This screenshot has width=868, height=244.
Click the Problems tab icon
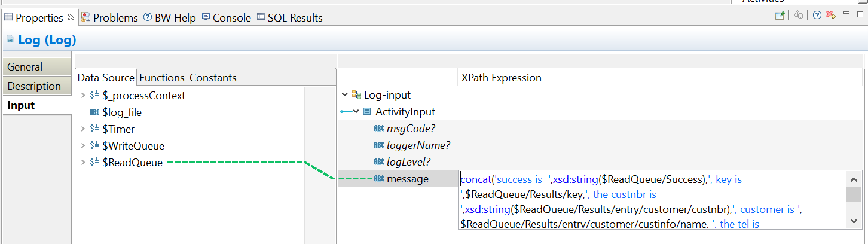(x=86, y=17)
